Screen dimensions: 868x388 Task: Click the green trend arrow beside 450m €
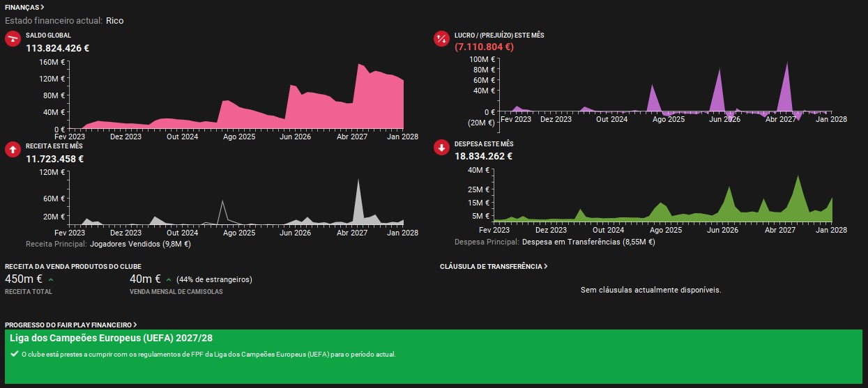(51, 280)
